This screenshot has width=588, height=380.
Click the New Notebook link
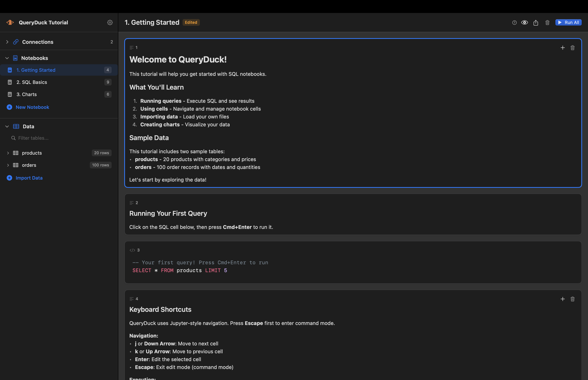[x=32, y=107]
